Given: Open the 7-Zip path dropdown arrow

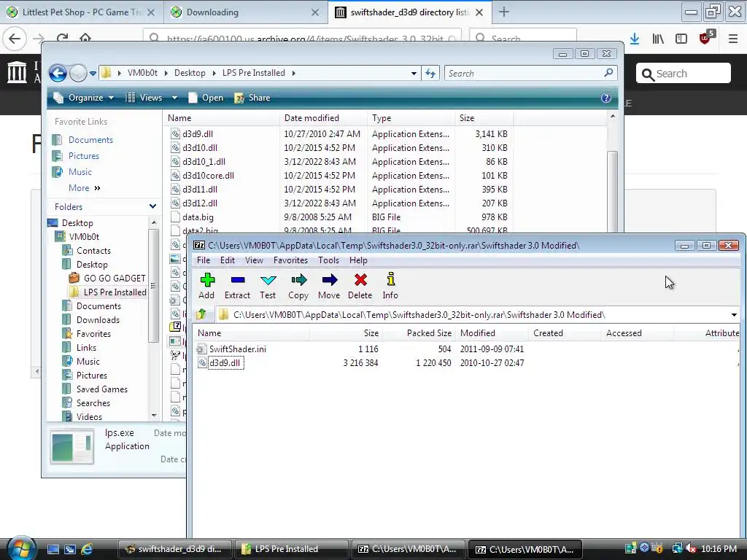Looking at the screenshot, I should (x=734, y=315).
